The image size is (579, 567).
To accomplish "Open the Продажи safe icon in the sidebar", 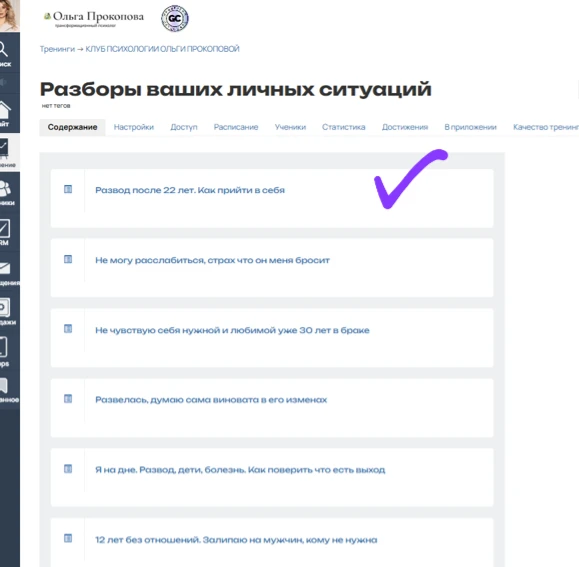I will point(5,307).
